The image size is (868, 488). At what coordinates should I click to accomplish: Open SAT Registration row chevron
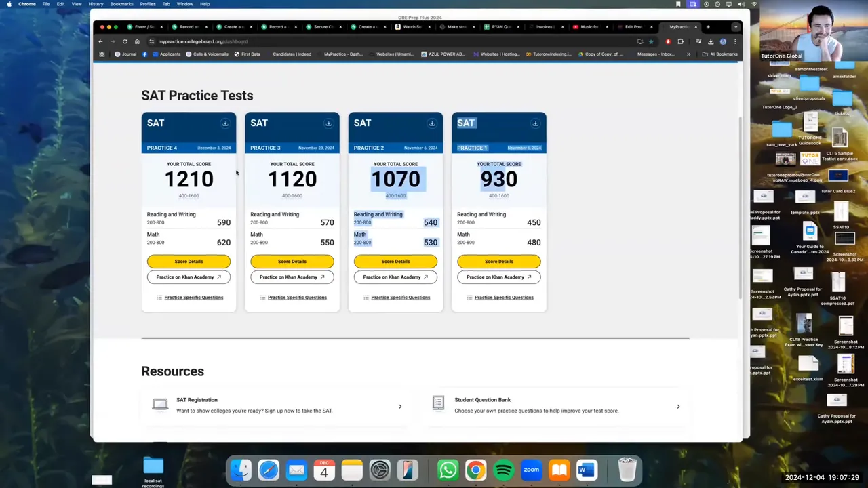[x=399, y=407]
